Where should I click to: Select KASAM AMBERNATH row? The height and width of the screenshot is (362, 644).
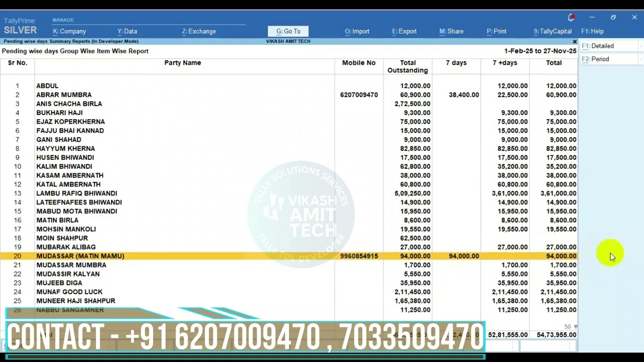point(288,175)
